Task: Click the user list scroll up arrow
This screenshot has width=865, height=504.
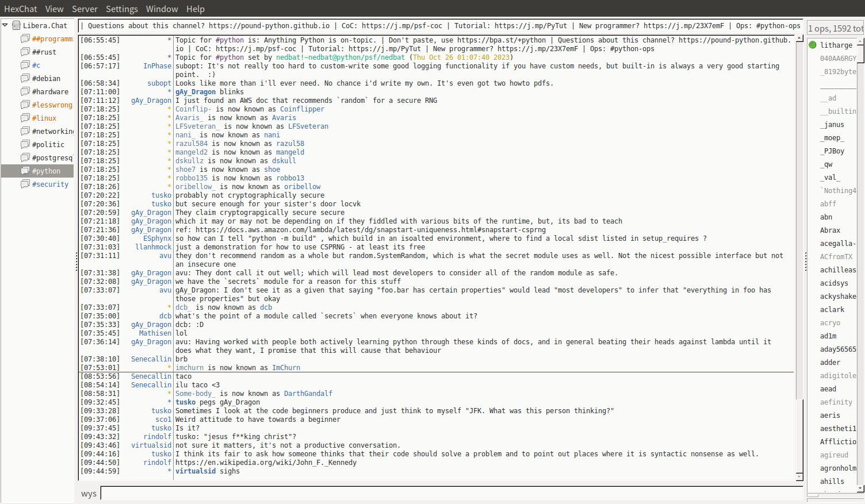Action: [x=861, y=41]
